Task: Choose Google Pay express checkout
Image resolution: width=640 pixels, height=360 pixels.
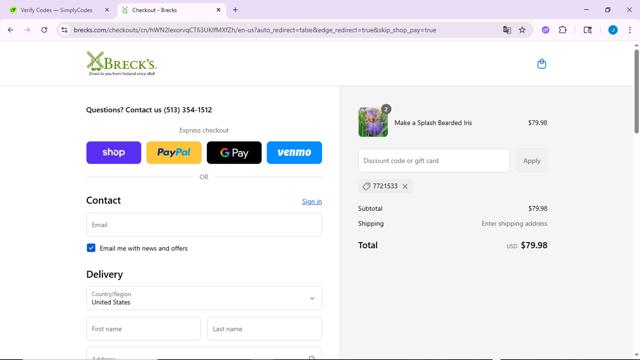Action: pyautogui.click(x=234, y=153)
